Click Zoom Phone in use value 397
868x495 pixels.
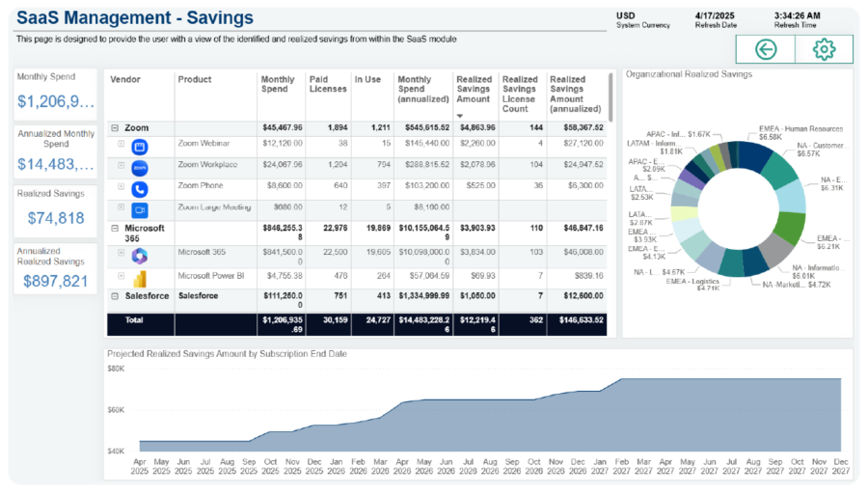tap(384, 185)
